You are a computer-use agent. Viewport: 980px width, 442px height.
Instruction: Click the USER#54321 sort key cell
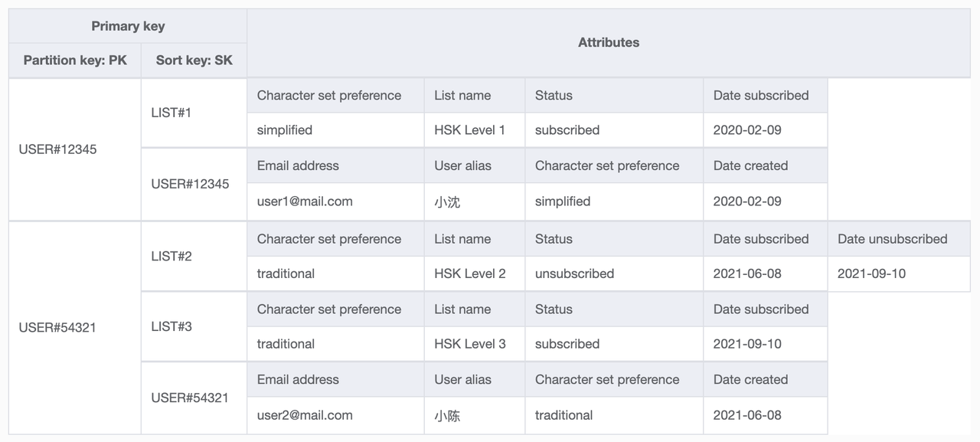coord(189,398)
